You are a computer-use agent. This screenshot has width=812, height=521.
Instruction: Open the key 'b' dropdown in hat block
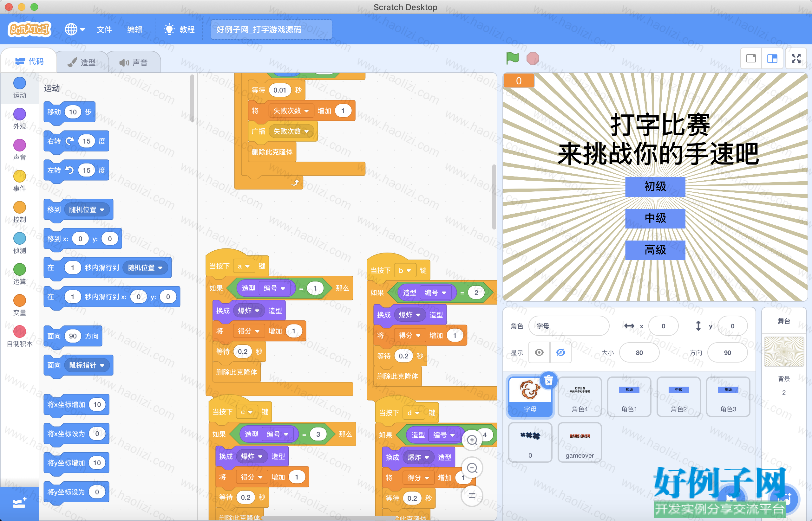(405, 271)
